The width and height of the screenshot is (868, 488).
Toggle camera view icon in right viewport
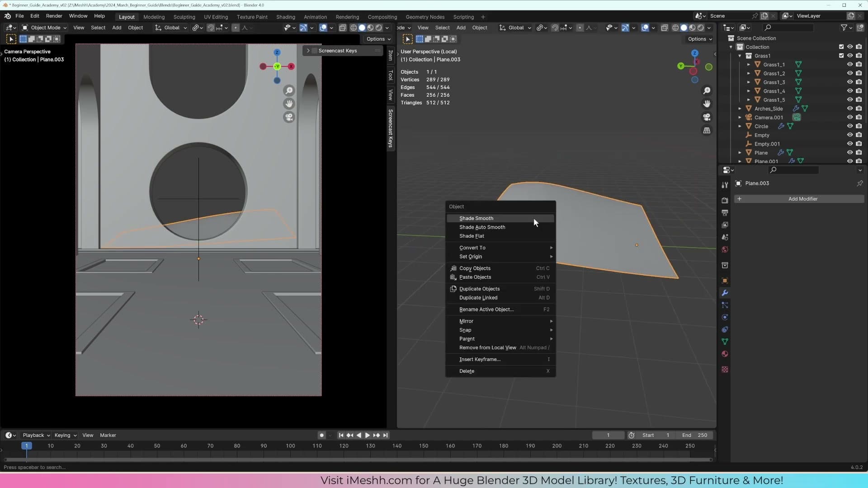tap(707, 117)
